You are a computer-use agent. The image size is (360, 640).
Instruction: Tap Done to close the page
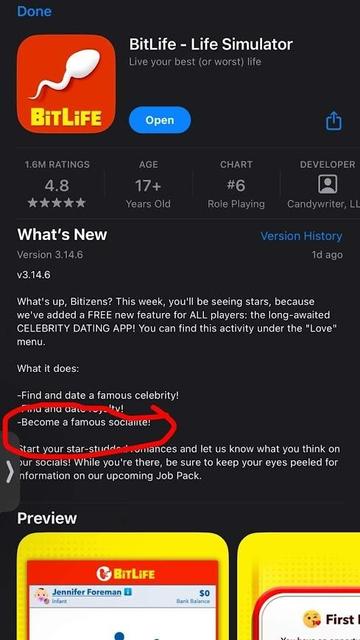pos(34,11)
